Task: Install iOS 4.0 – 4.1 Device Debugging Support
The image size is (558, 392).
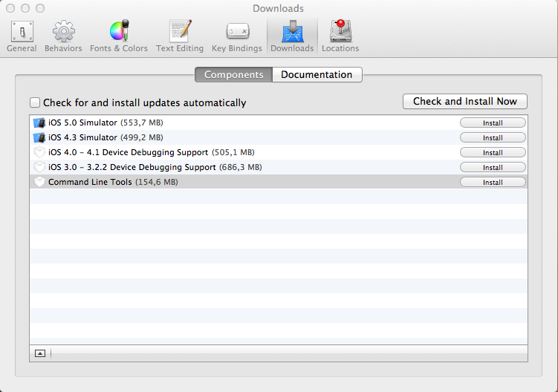Action: coord(493,153)
